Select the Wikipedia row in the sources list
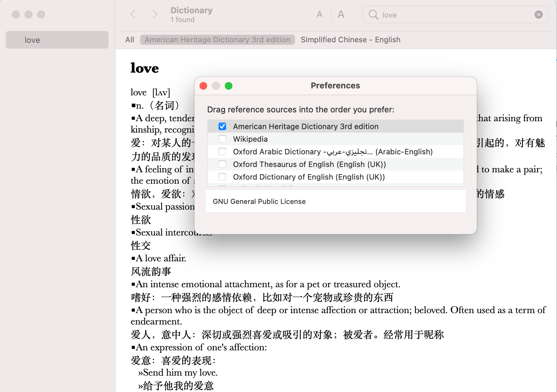 pos(336,139)
